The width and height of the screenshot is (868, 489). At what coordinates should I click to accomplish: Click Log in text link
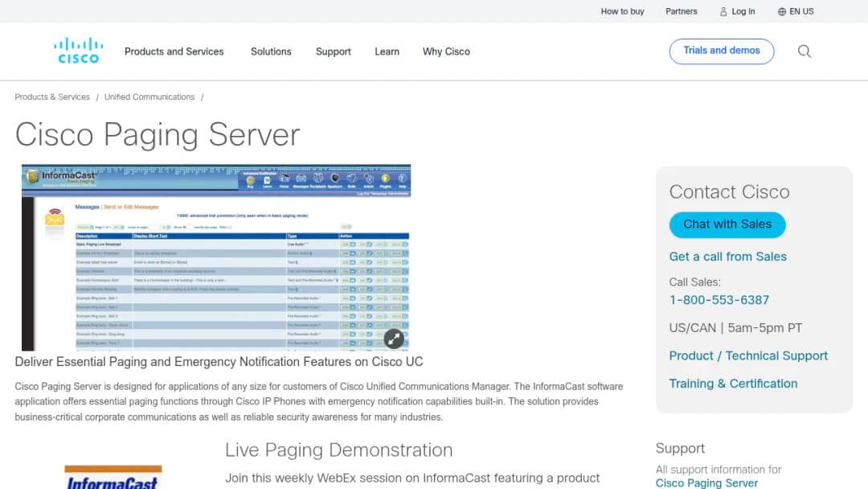743,11
